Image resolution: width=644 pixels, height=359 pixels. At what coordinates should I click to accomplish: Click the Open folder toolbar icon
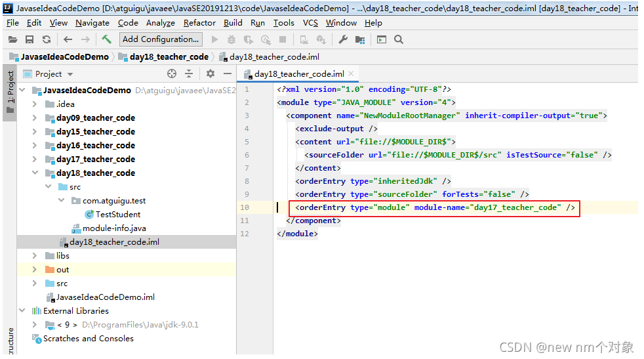12,39
